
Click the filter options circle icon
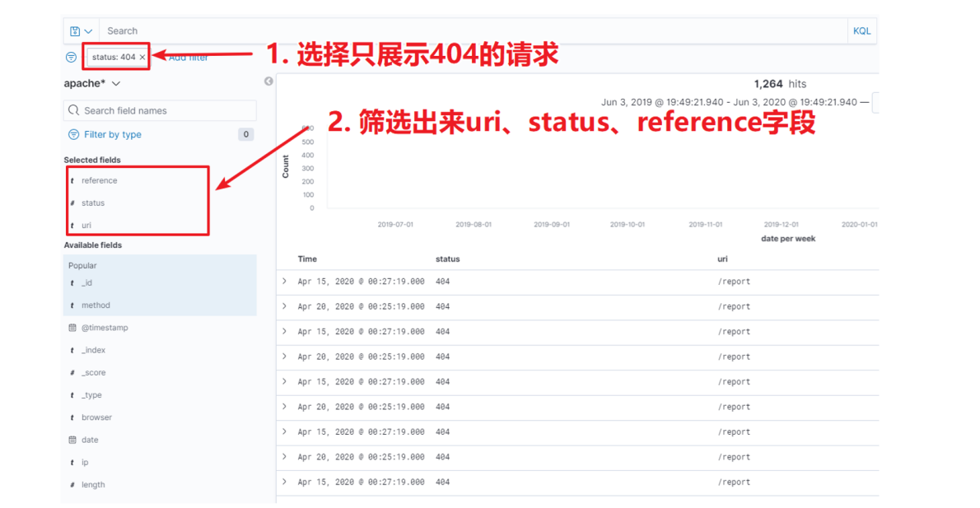pos(72,58)
